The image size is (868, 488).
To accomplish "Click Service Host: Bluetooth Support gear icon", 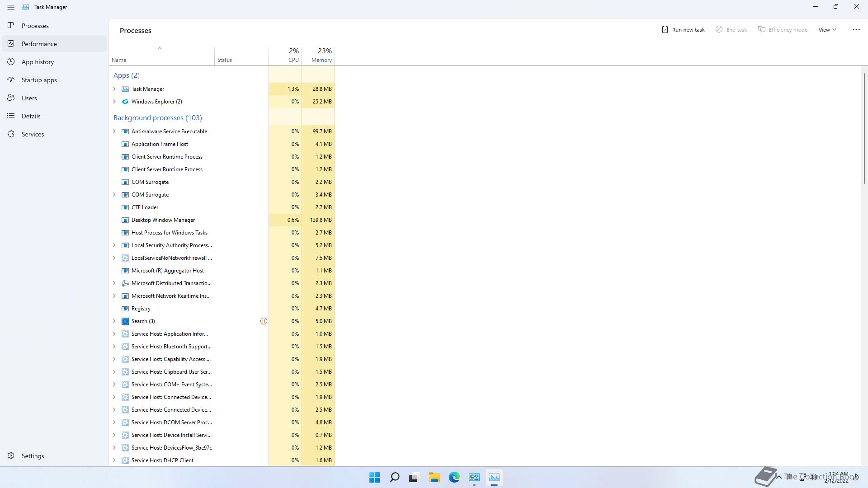I will 125,347.
